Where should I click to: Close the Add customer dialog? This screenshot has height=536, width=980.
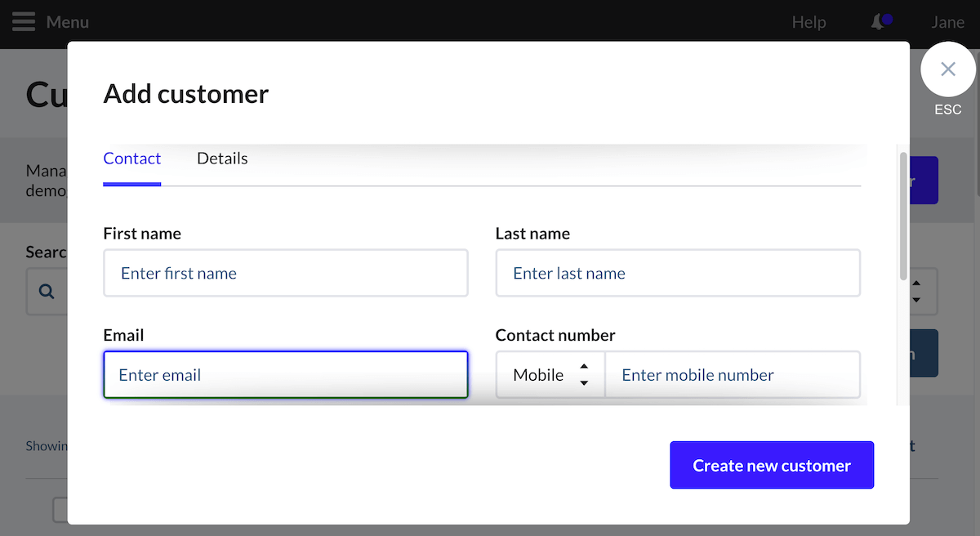[947, 69]
